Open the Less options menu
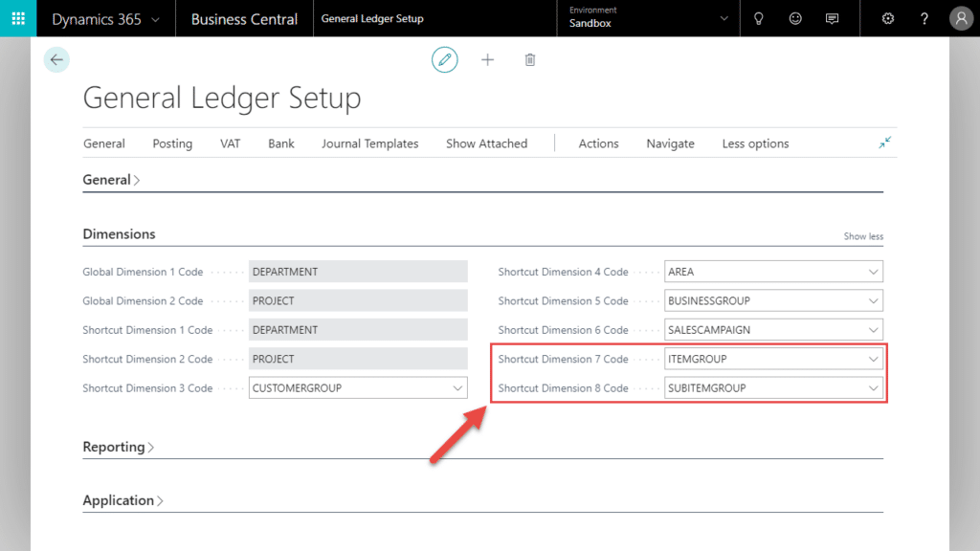Image resolution: width=980 pixels, height=551 pixels. (755, 143)
